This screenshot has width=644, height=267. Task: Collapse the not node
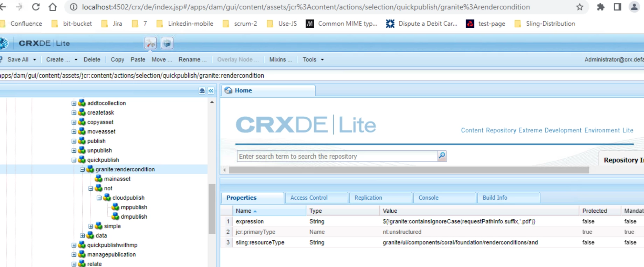(x=91, y=188)
